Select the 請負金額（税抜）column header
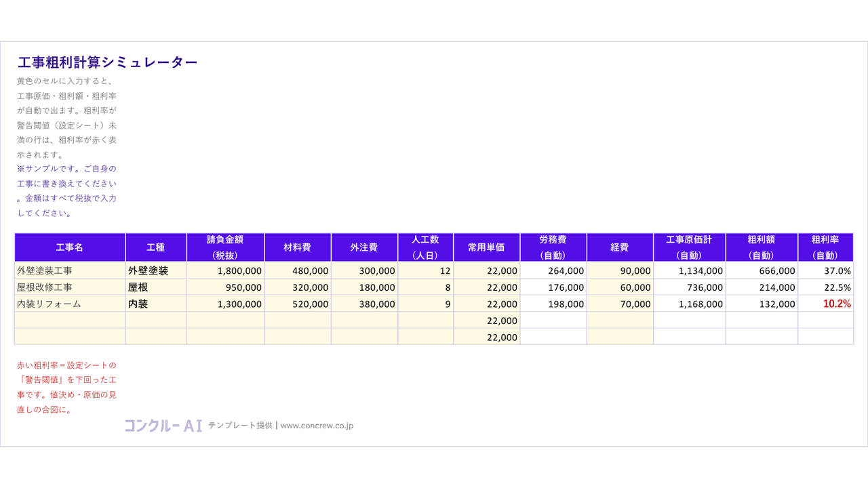This screenshot has width=868, height=488. 226,247
